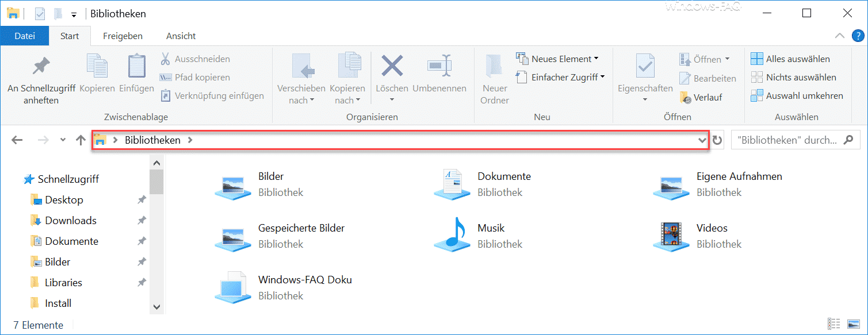
Task: Switch to the Start ribbon tab
Action: 70,36
